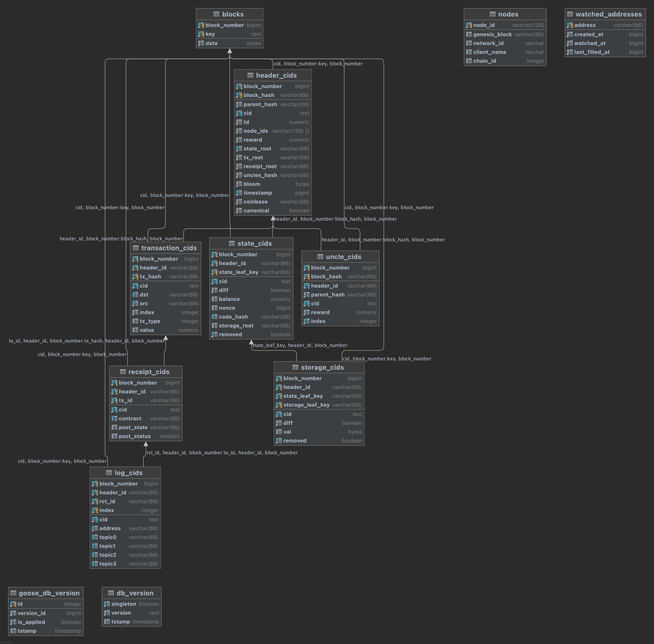This screenshot has height=644, width=654.
Task: Click column icon beside singleton in db_version
Action: tap(107, 604)
